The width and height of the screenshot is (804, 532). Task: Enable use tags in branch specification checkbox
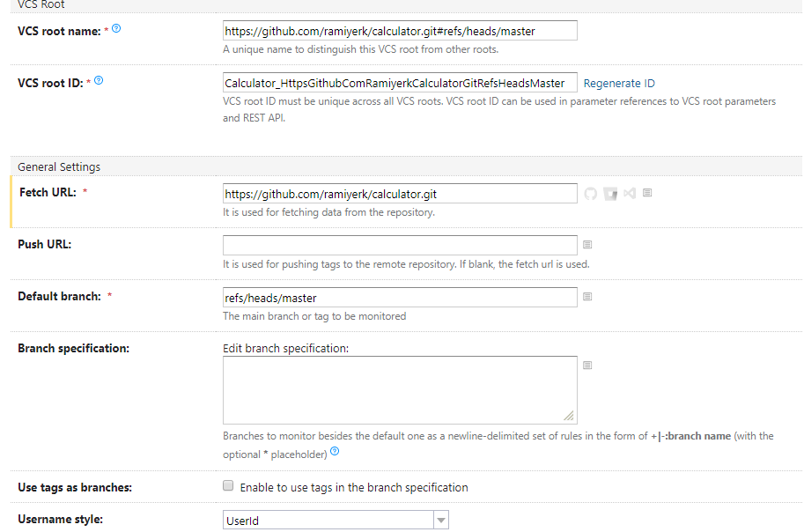tap(229, 486)
